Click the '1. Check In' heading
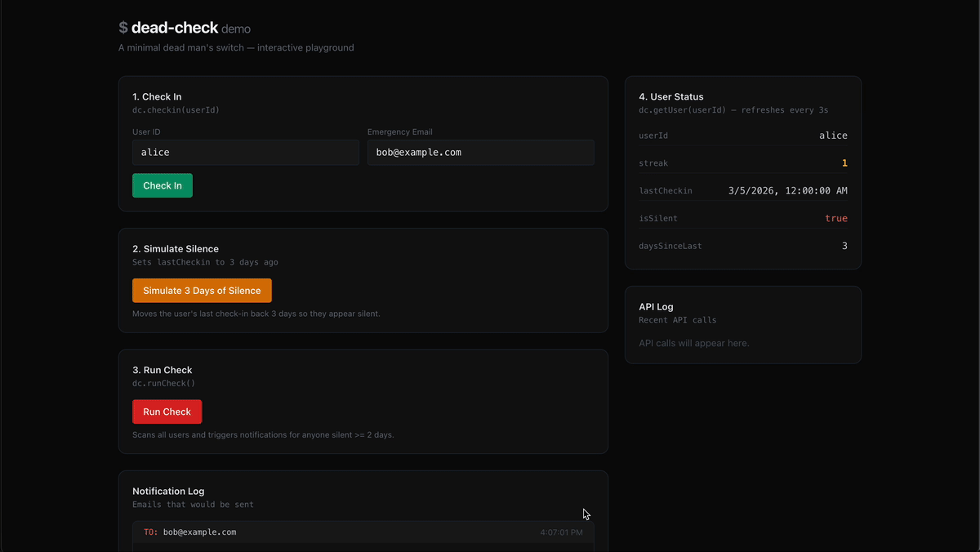Viewport: 980px width, 552px height. pos(157,96)
